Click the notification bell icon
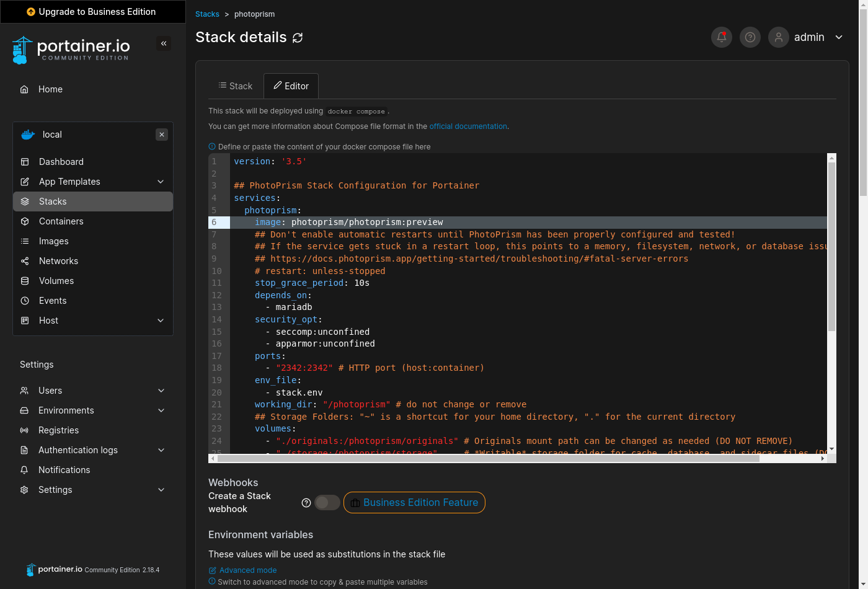The height and width of the screenshot is (589, 868). (x=721, y=37)
